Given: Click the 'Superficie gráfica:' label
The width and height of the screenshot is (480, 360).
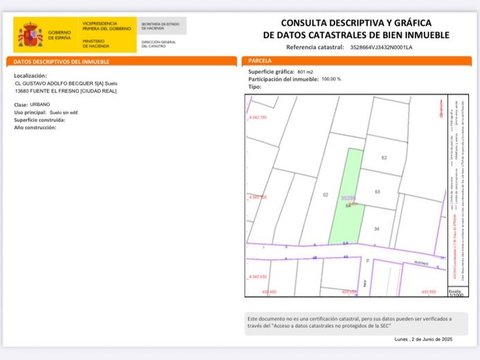Looking at the screenshot, I should tap(271, 72).
